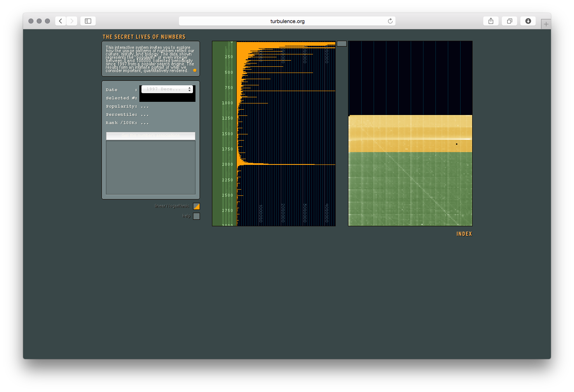This screenshot has height=392, width=574.
Task: Show the Safari sidebar
Action: pyautogui.click(x=88, y=21)
